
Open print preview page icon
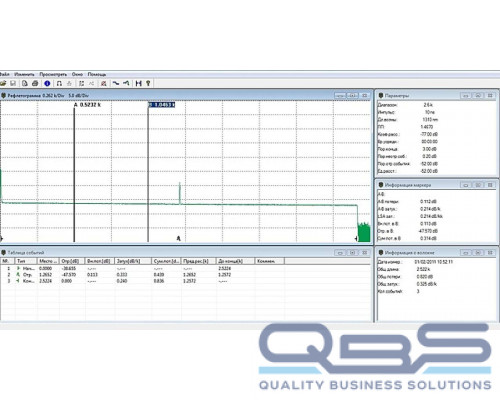[x=25, y=83]
